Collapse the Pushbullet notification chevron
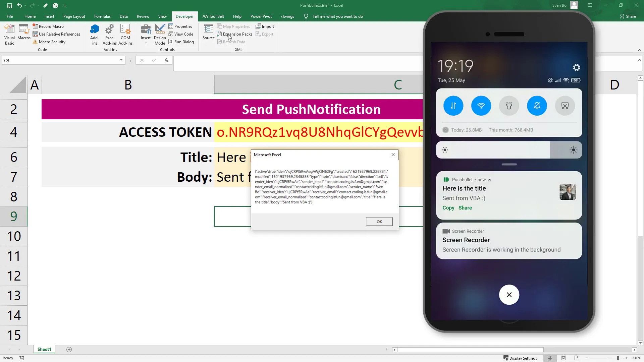The height and width of the screenshot is (362, 644). pos(490,179)
